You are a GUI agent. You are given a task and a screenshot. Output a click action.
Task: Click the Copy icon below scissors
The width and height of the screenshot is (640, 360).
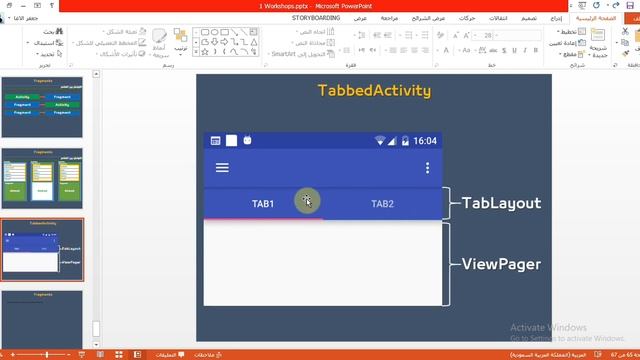(625, 42)
